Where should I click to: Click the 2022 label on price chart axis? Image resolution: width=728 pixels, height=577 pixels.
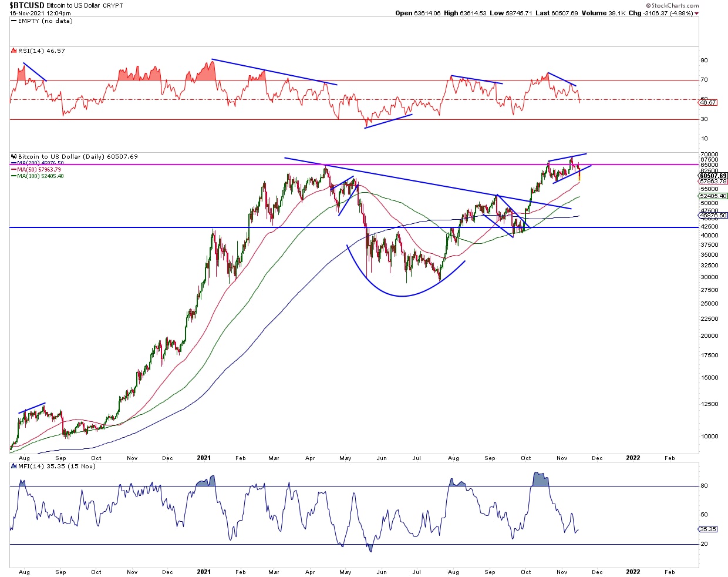(633, 458)
